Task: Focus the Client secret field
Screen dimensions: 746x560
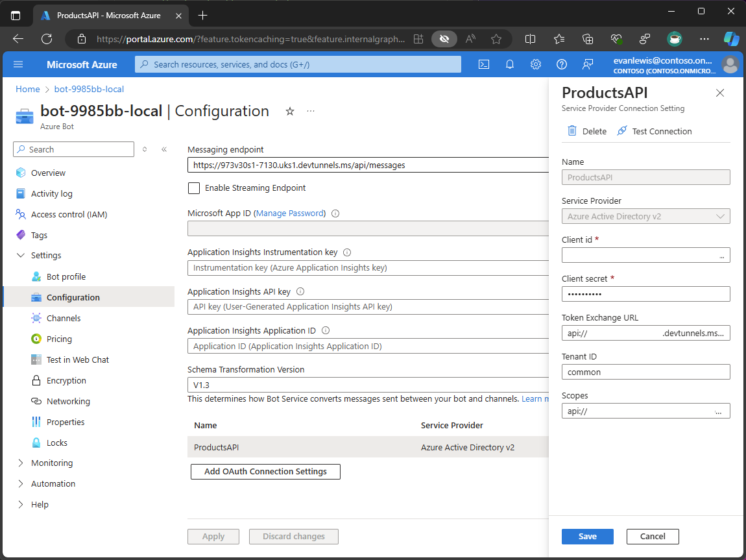Action: point(645,295)
